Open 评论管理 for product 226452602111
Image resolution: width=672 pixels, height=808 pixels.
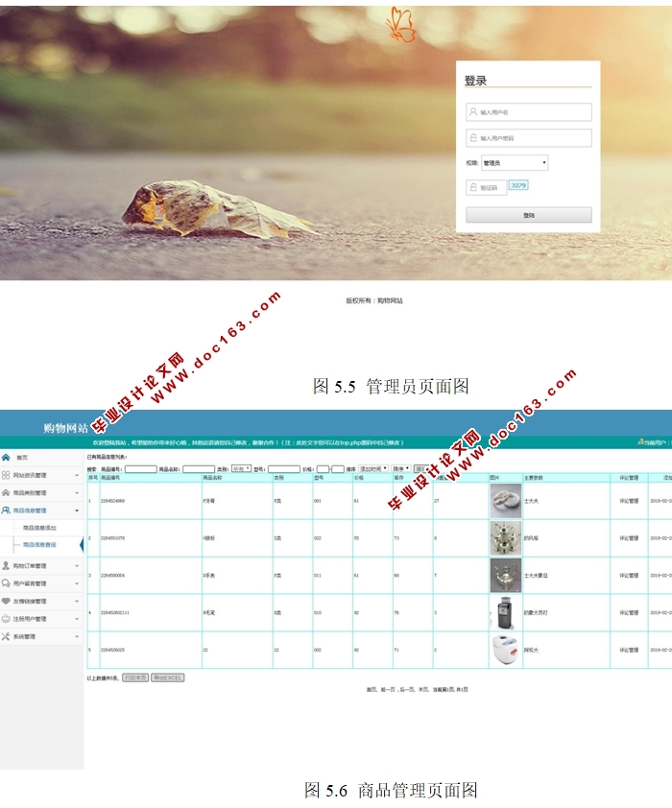click(x=629, y=612)
